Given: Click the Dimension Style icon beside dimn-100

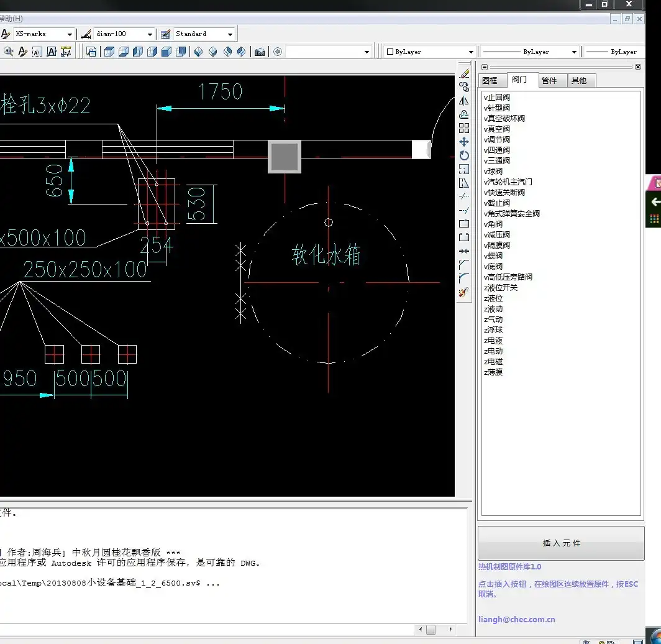Looking at the screenshot, I should [x=86, y=34].
